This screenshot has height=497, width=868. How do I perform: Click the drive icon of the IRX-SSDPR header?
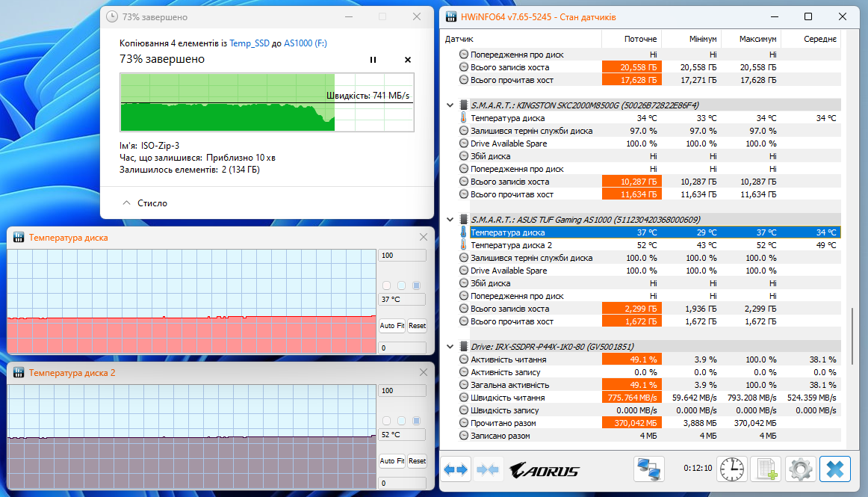tap(463, 347)
